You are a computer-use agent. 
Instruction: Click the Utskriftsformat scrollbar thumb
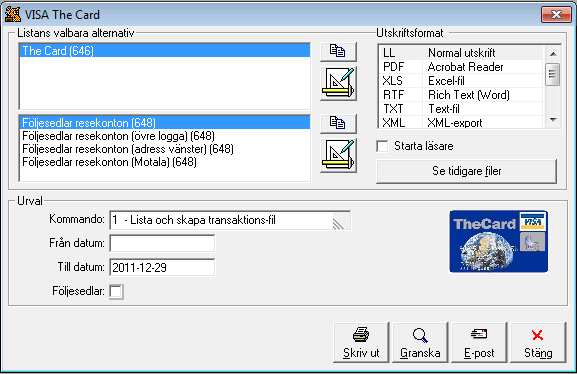(552, 74)
